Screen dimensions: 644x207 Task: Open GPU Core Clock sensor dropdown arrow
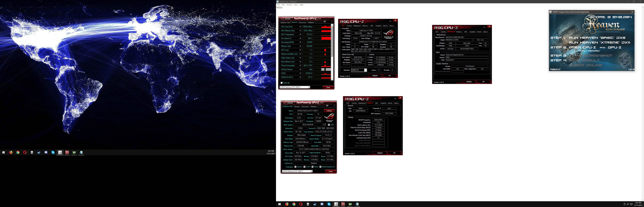pos(300,27)
